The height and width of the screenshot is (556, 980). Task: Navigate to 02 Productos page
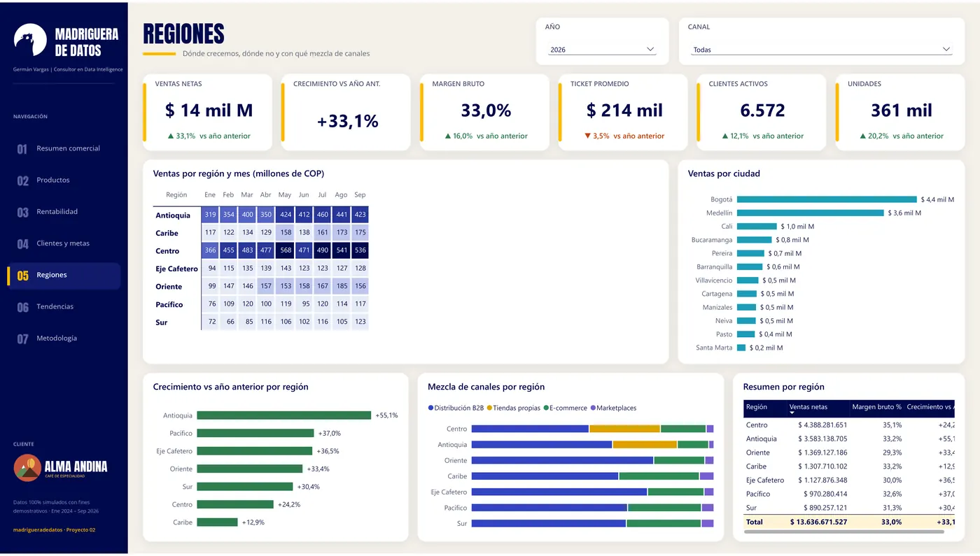coord(64,180)
